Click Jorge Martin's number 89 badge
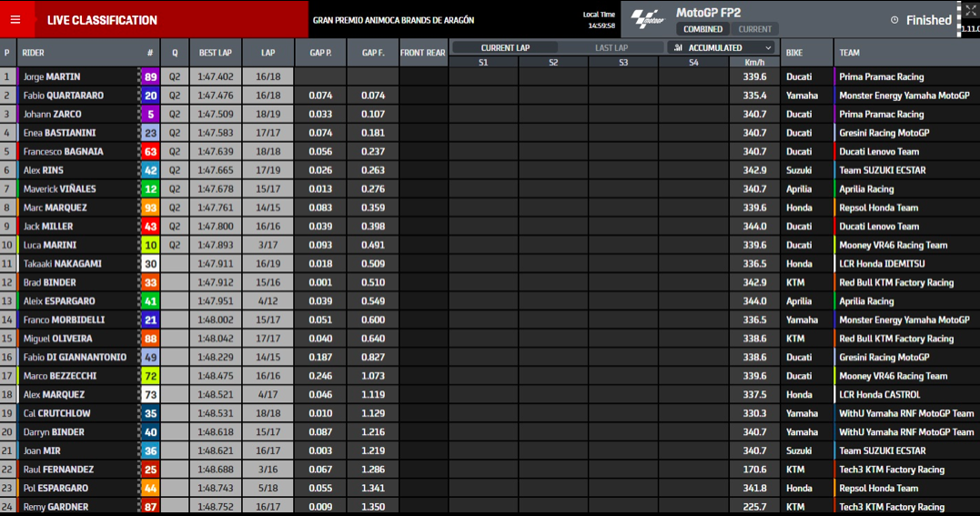980x516 pixels. click(150, 77)
